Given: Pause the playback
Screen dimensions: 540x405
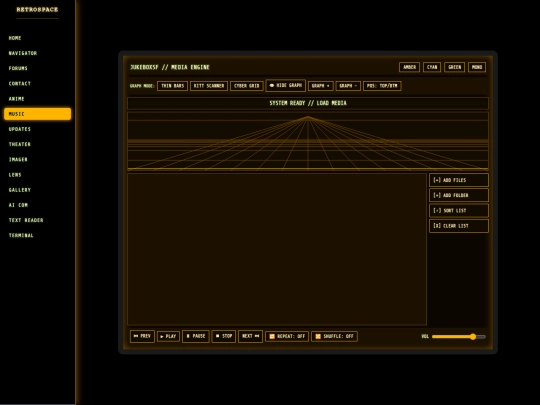Looking at the screenshot, I should pyautogui.click(x=196, y=336).
